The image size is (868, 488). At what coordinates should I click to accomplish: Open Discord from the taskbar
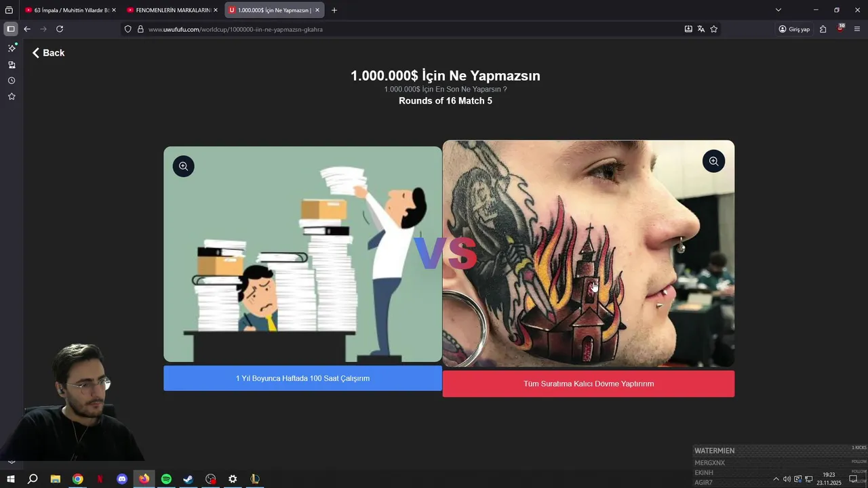click(122, 479)
